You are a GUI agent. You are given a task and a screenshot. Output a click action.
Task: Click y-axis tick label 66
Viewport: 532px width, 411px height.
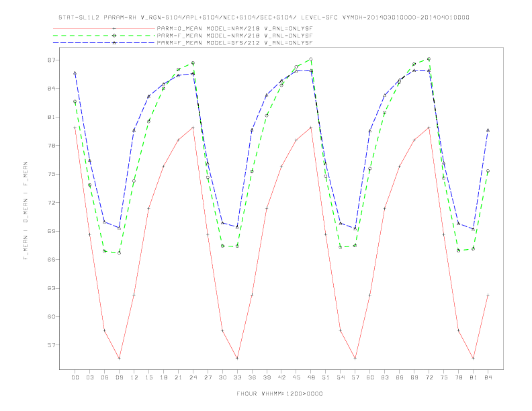[51, 259]
